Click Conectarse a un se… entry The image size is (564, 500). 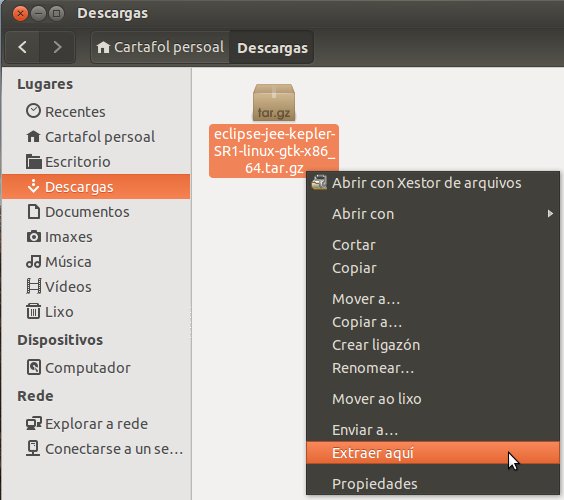tap(96, 449)
